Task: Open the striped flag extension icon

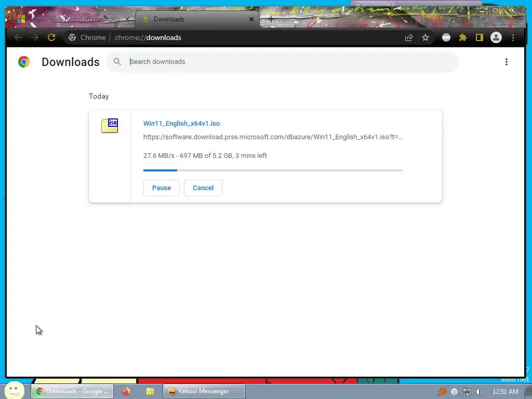Action: (446, 37)
